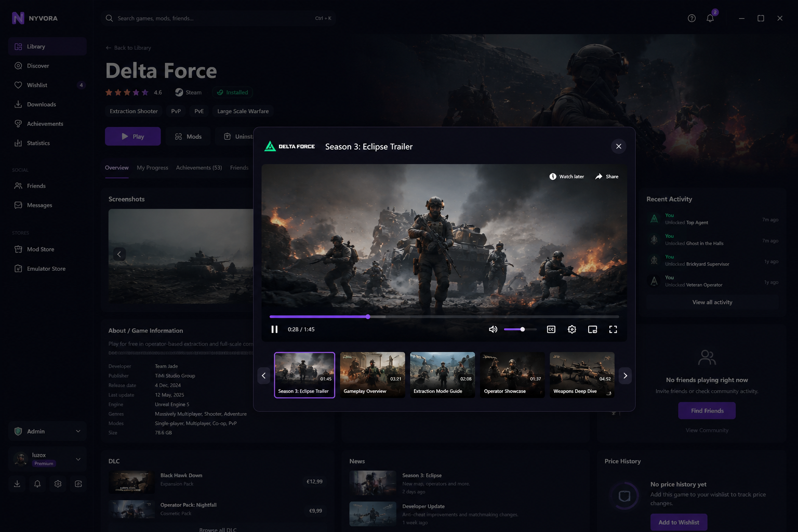Click the Steam platform badge
Image resolution: width=798 pixels, height=532 pixels.
pyautogui.click(x=188, y=92)
